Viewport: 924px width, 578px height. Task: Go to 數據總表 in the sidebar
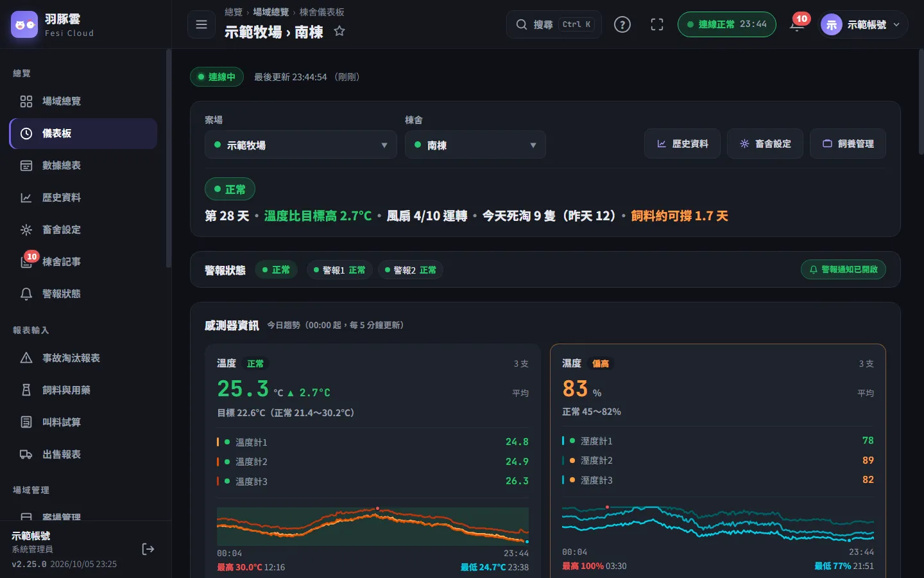pos(83,166)
